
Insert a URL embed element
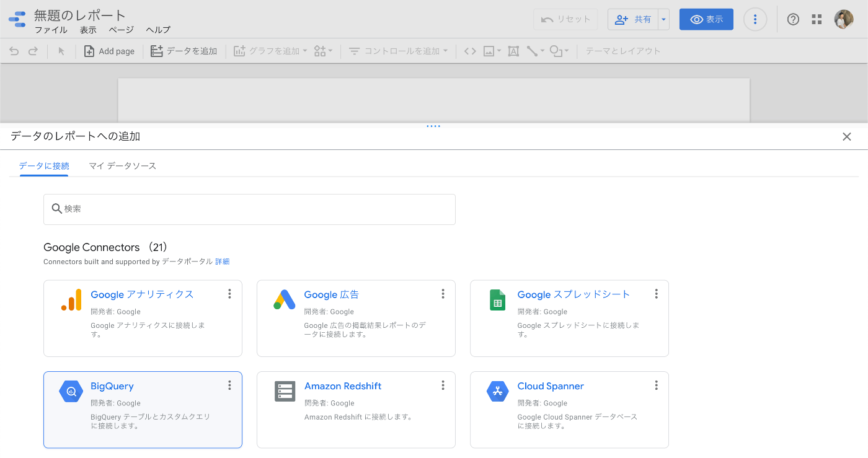(470, 51)
